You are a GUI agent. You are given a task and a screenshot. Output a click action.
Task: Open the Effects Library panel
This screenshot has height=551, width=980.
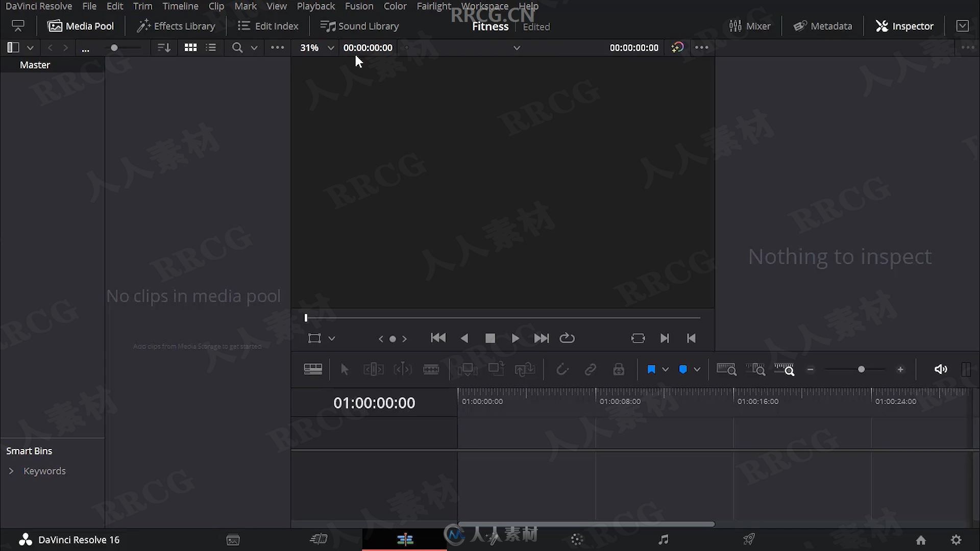[176, 26]
